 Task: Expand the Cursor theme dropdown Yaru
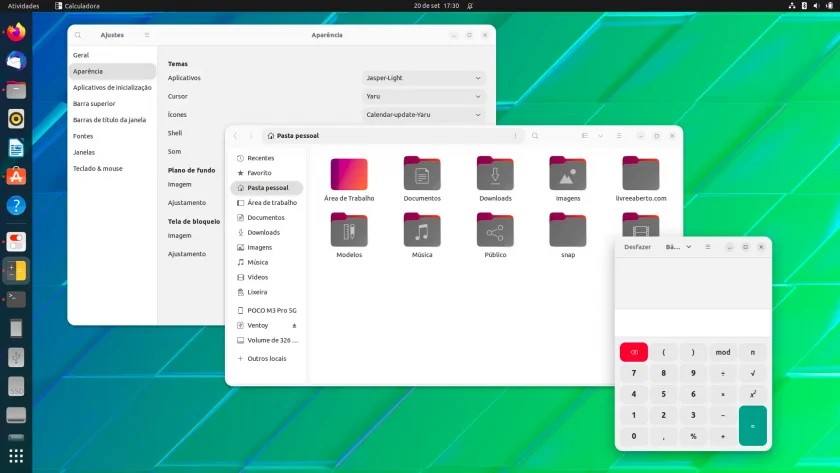click(x=424, y=96)
